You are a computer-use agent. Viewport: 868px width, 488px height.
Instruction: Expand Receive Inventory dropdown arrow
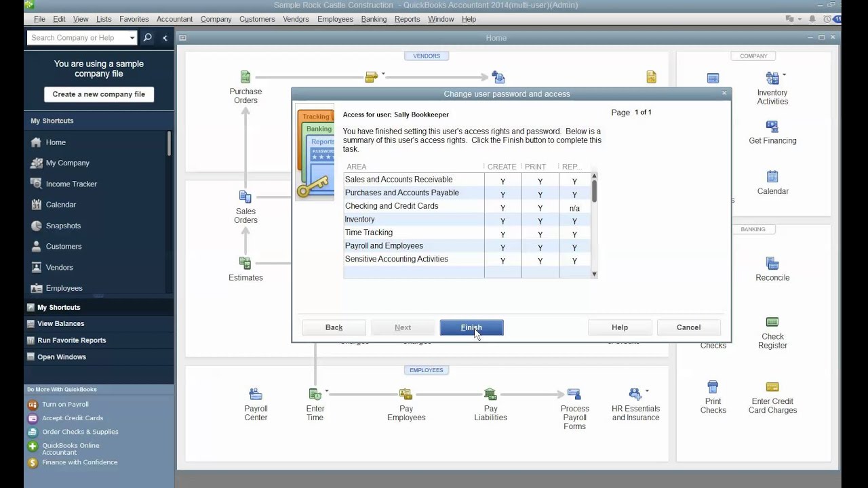[383, 74]
